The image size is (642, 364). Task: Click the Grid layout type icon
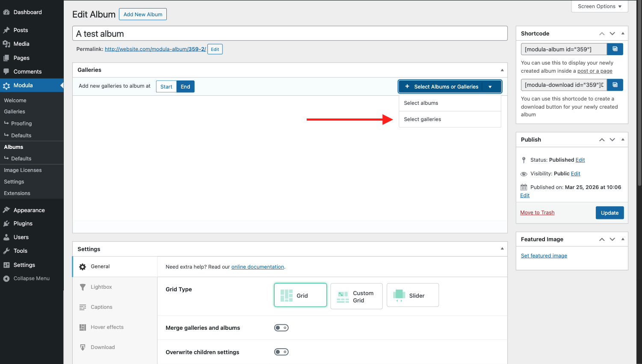(x=287, y=296)
